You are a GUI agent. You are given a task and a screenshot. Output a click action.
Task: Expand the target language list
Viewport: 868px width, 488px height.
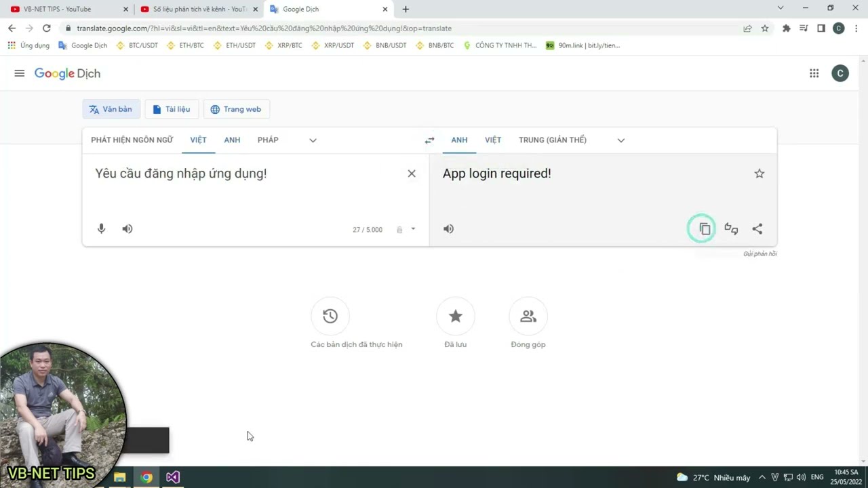pyautogui.click(x=621, y=140)
